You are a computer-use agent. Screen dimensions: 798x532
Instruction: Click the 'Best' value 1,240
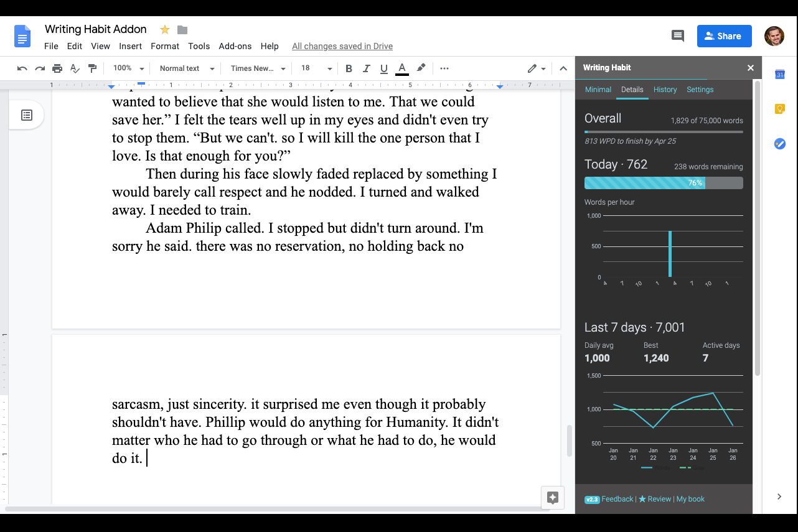pyautogui.click(x=656, y=358)
